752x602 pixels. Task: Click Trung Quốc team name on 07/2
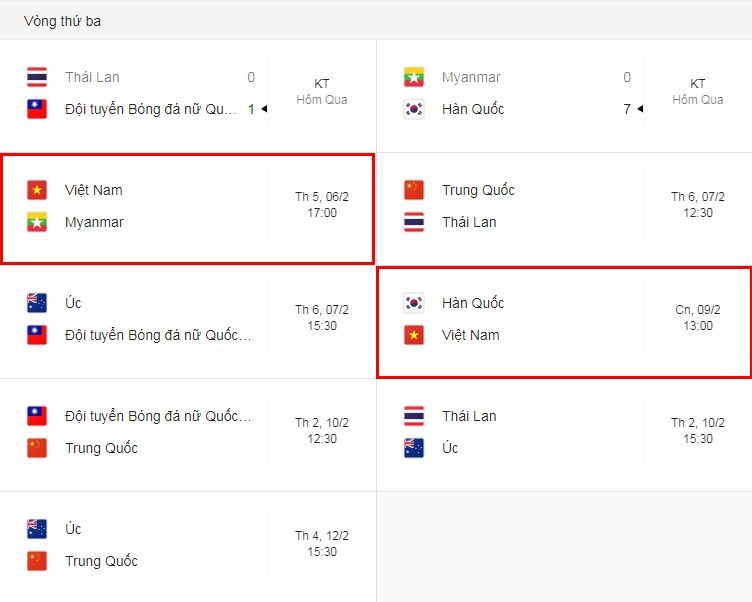pos(478,190)
